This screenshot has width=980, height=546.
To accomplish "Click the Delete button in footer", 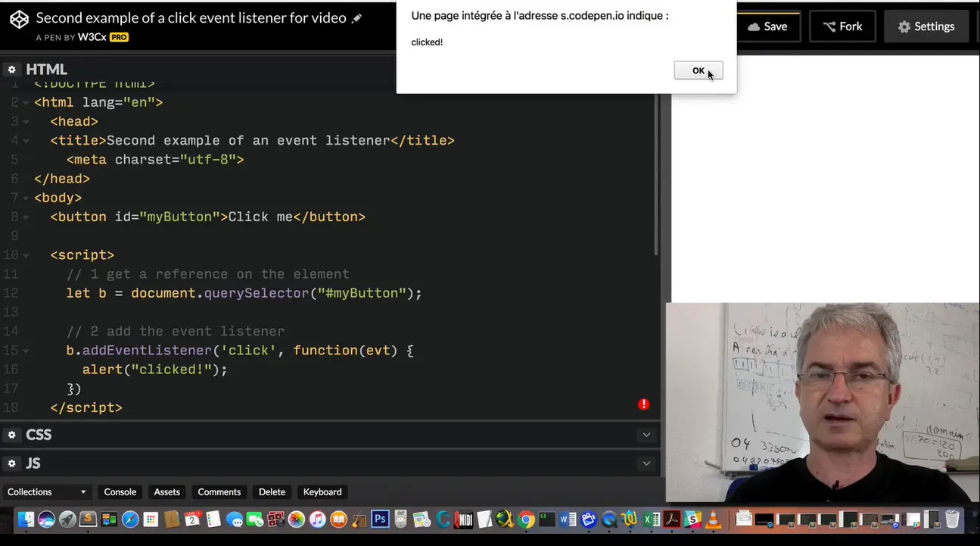I will click(x=272, y=492).
